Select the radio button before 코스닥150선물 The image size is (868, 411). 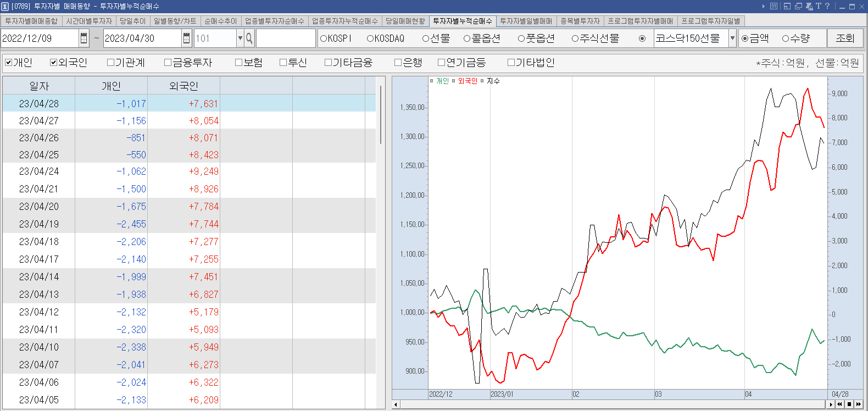642,38
